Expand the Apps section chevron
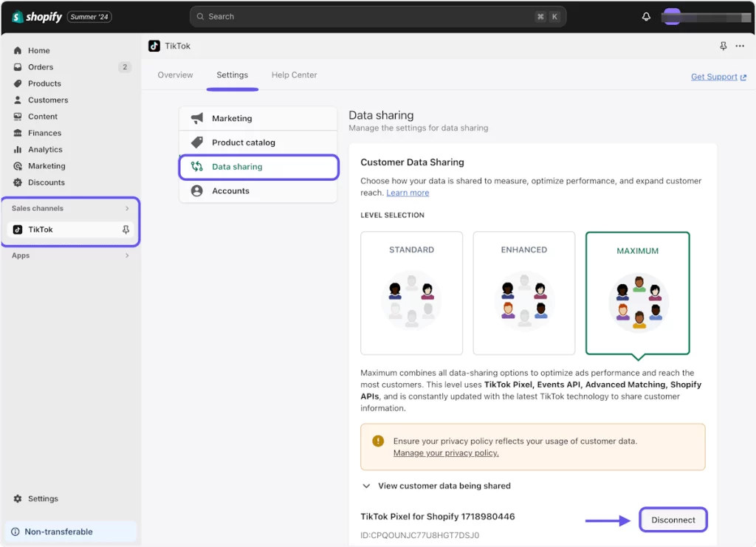 (x=127, y=255)
